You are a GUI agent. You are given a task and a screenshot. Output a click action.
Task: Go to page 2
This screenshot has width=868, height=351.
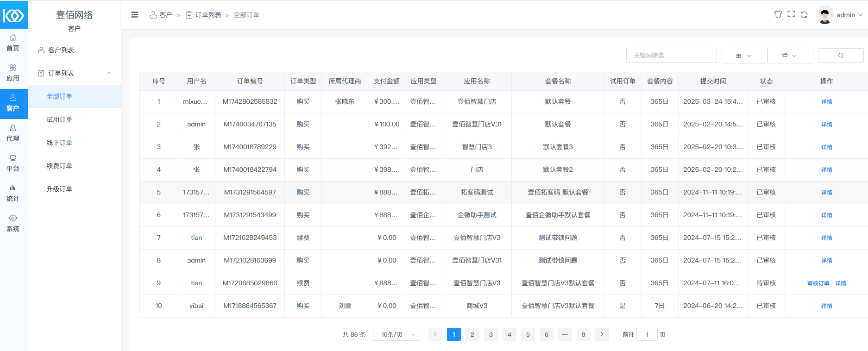click(472, 334)
